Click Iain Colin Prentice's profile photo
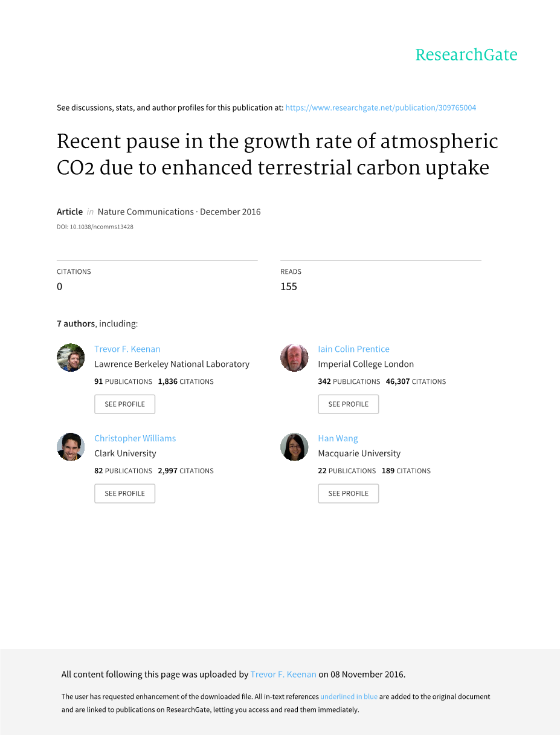This screenshot has height=735, width=560. 294,358
